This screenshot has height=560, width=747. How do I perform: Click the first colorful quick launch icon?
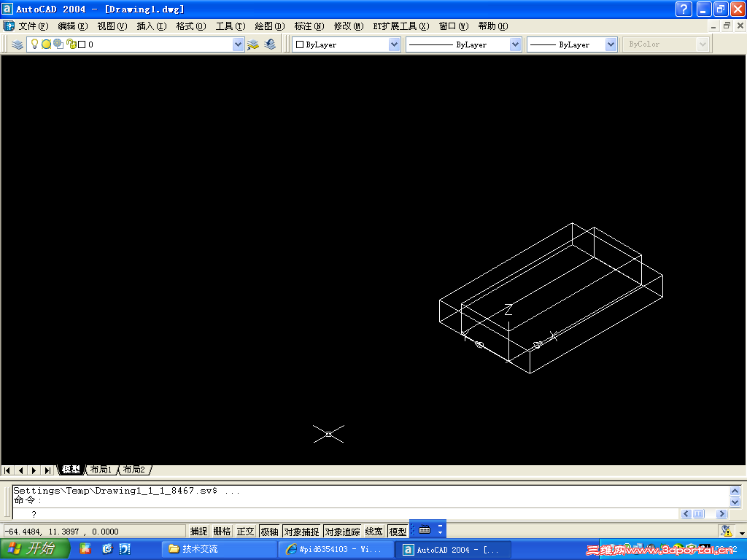pos(85,549)
